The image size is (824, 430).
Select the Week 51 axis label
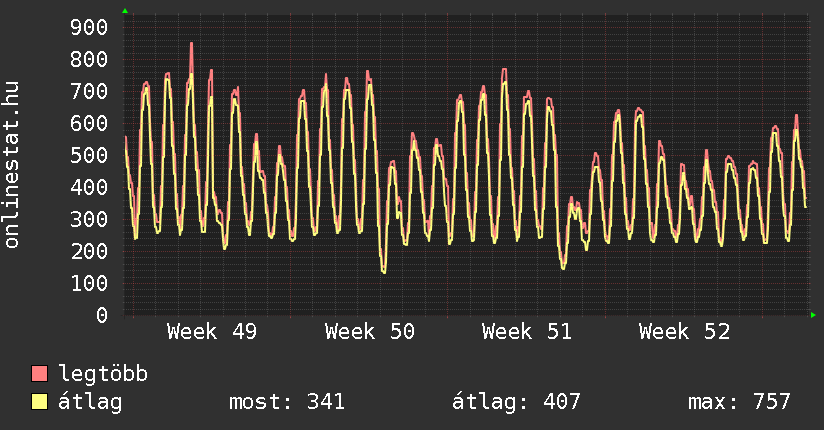click(x=526, y=332)
